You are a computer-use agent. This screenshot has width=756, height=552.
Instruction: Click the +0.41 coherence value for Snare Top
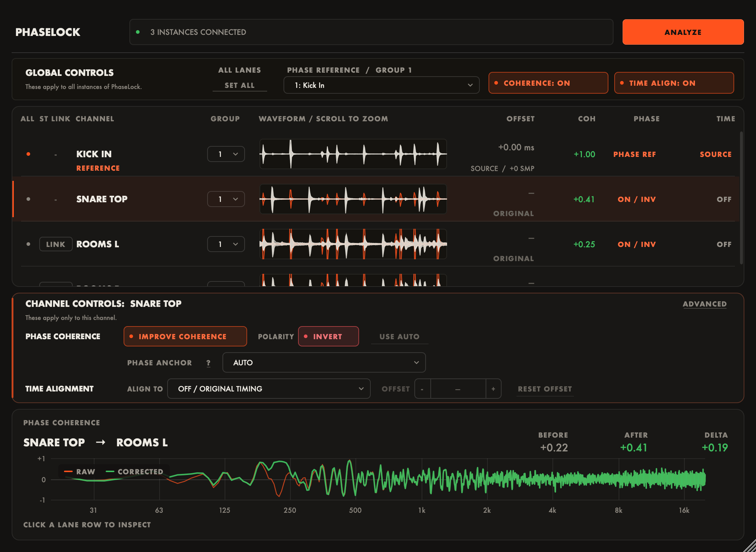584,199
